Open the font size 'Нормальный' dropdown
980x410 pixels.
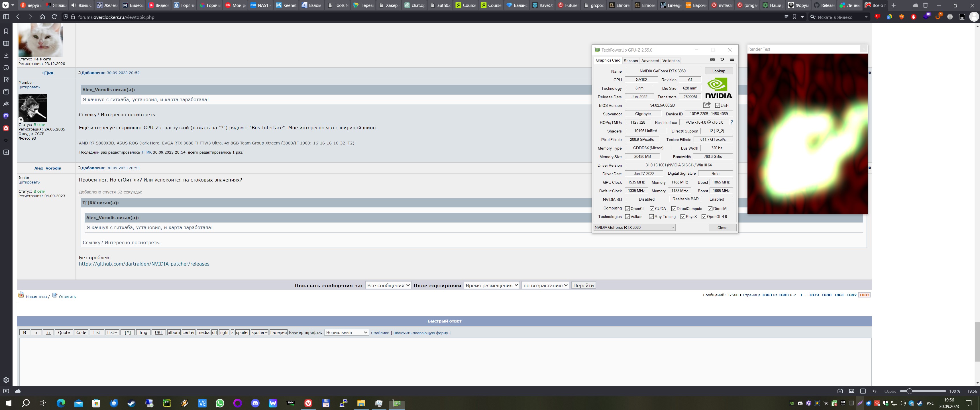[346, 333]
